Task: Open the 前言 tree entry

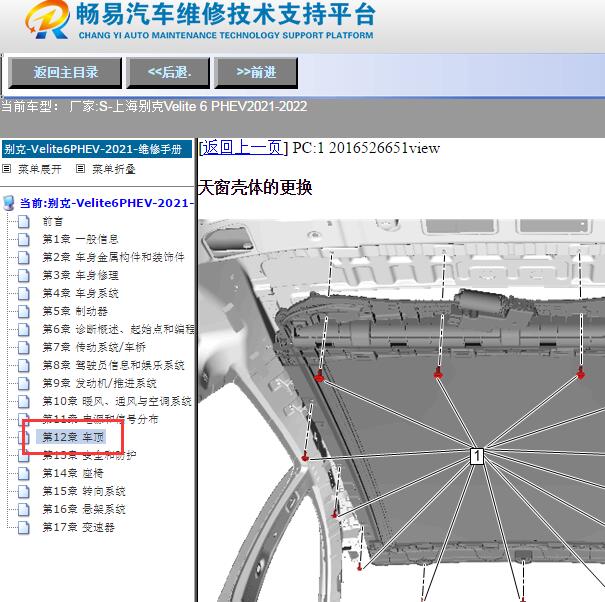Action: [x=52, y=221]
